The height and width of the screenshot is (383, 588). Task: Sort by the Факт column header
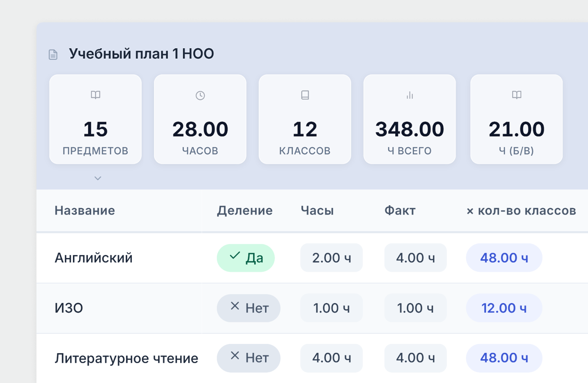[x=400, y=210]
